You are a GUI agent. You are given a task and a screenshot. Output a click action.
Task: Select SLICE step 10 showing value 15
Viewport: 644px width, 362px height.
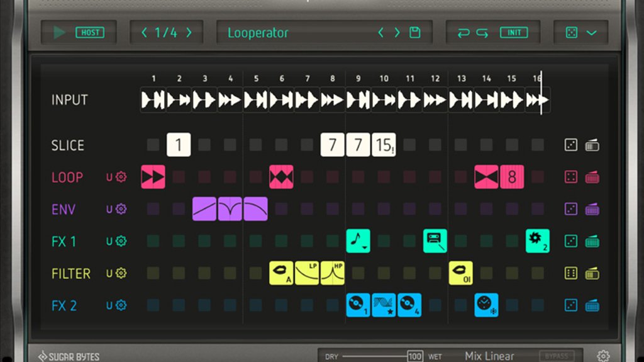coord(384,145)
